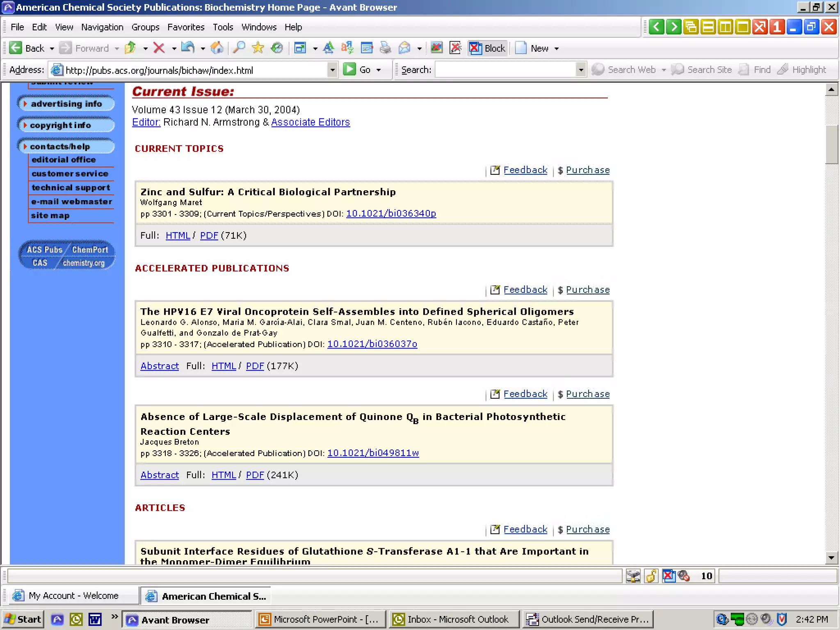The height and width of the screenshot is (630, 840).
Task: Click the Home page icon
Action: [x=217, y=48]
